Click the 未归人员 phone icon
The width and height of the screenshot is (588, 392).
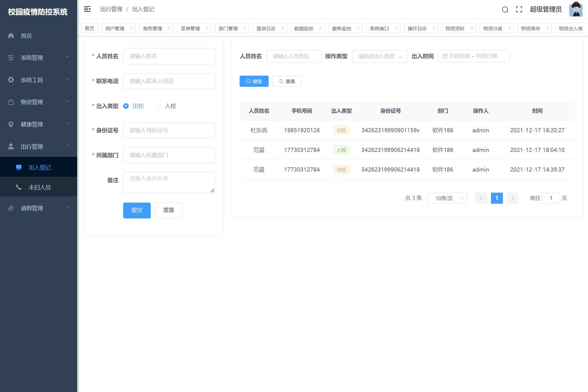point(18,187)
